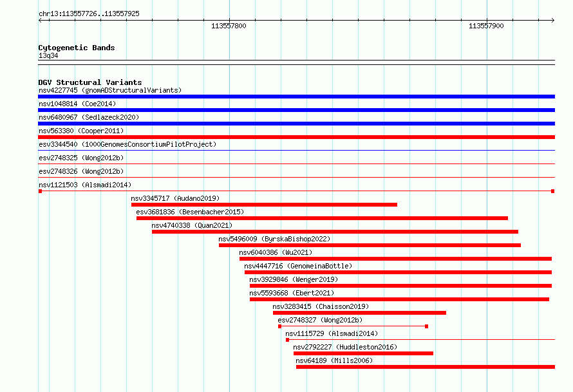
Task: Click the red bar below nsv4740338 (Quan2021)
Action: point(335,232)
